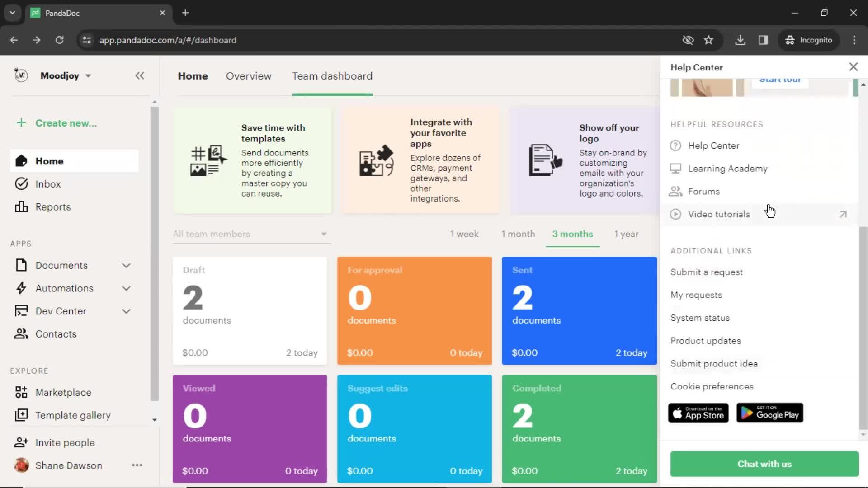Open My requests link
The width and height of the screenshot is (868, 488).
(x=696, y=295)
